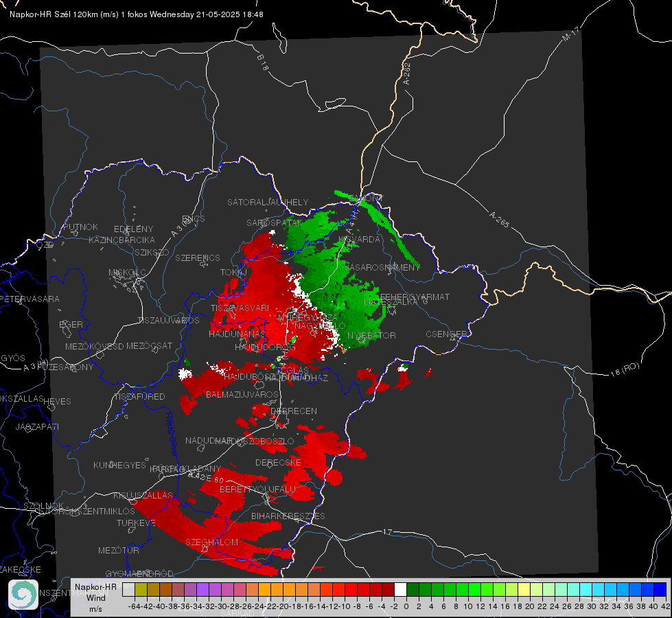Screen dimensions: 672x618
Task: Click the EDELÉNY town label
Action: [x=133, y=229]
